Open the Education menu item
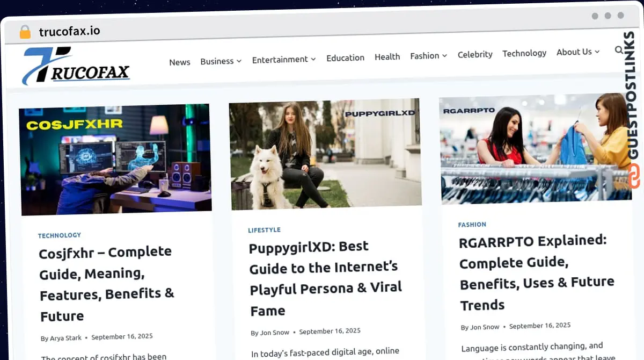 [345, 57]
